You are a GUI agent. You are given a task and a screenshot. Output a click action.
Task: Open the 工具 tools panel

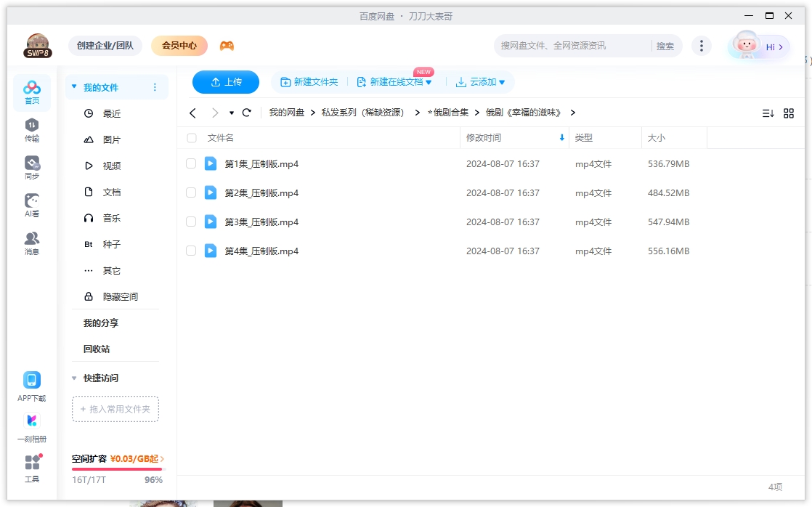point(31,465)
